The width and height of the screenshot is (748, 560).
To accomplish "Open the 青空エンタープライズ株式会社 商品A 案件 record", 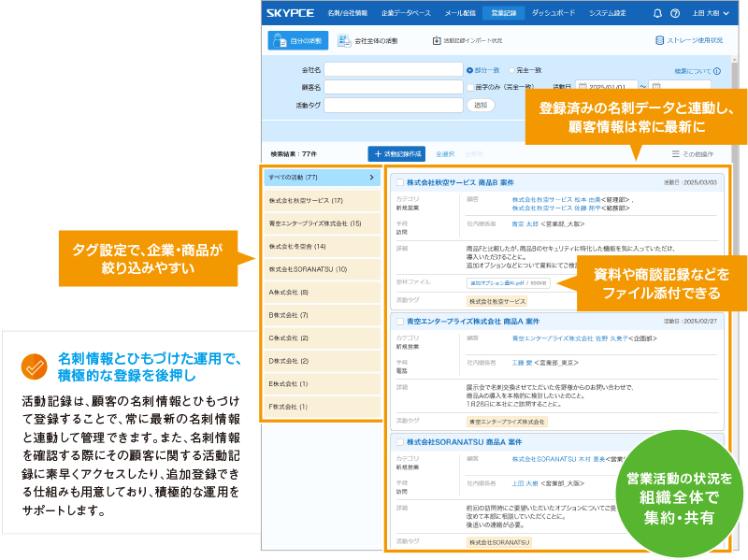I will (473, 322).
